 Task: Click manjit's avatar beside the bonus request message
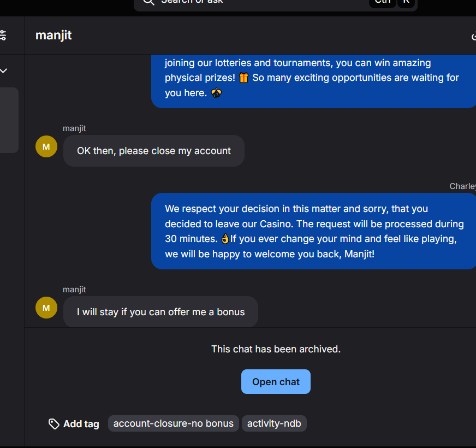[x=46, y=308]
